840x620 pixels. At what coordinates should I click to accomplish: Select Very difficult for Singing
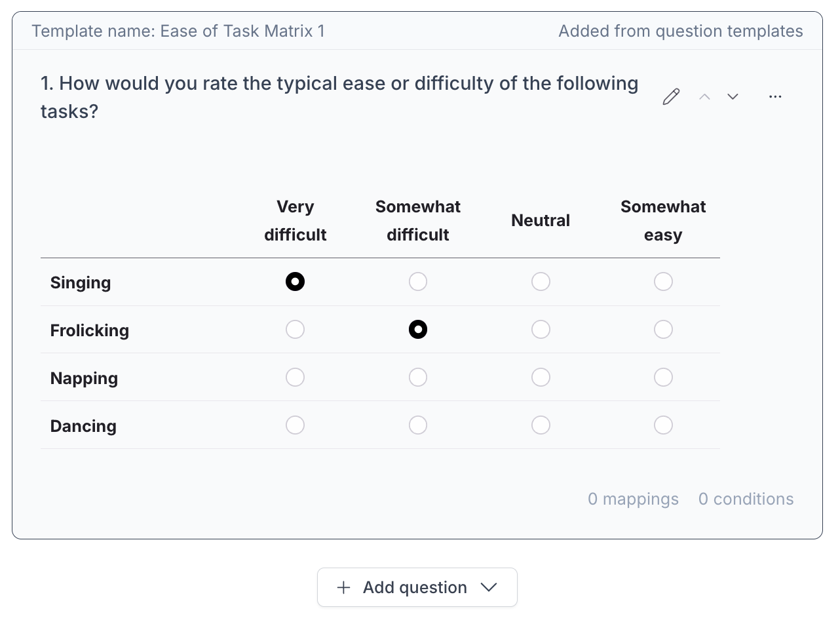[295, 282]
